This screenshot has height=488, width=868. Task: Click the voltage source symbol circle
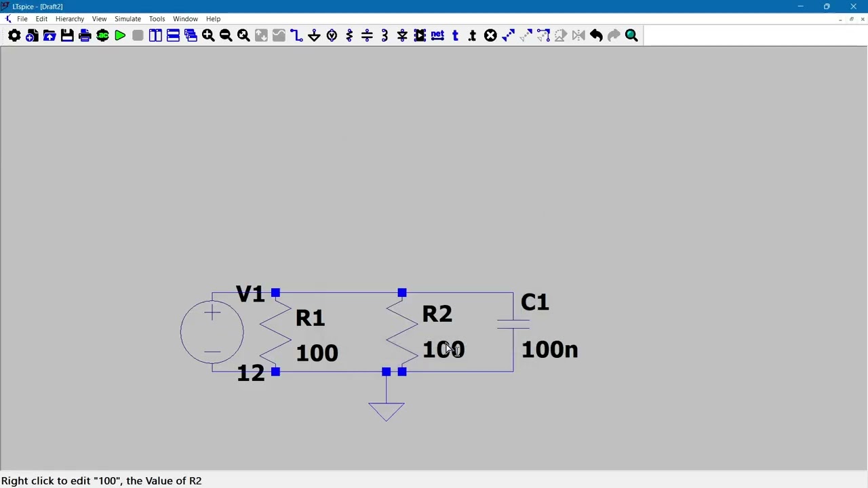(x=212, y=332)
